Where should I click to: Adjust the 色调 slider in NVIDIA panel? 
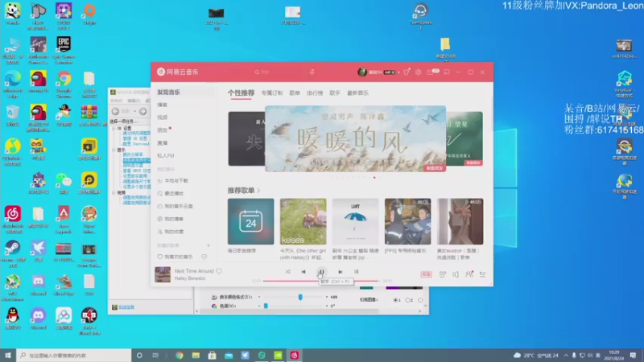[x=266, y=306]
